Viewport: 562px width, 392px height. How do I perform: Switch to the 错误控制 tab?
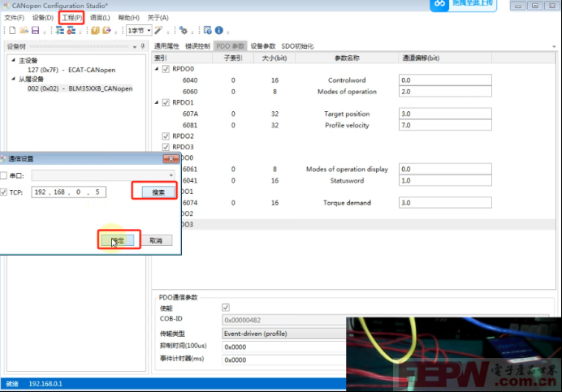coord(197,46)
